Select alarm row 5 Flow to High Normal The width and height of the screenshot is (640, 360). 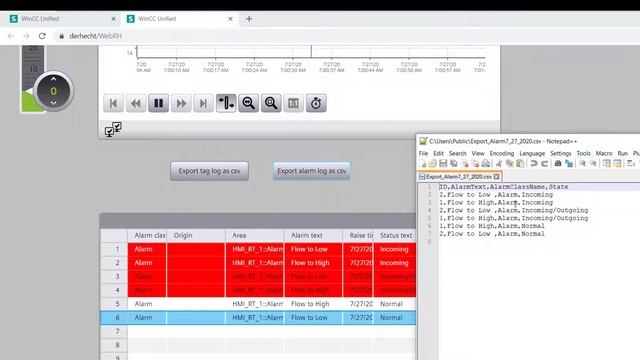pos(258,304)
